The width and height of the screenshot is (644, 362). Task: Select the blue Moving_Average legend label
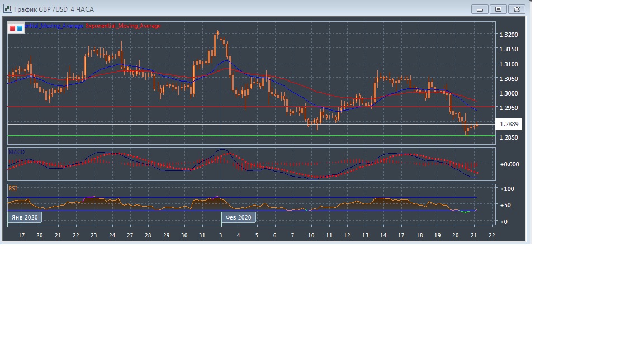[54, 26]
